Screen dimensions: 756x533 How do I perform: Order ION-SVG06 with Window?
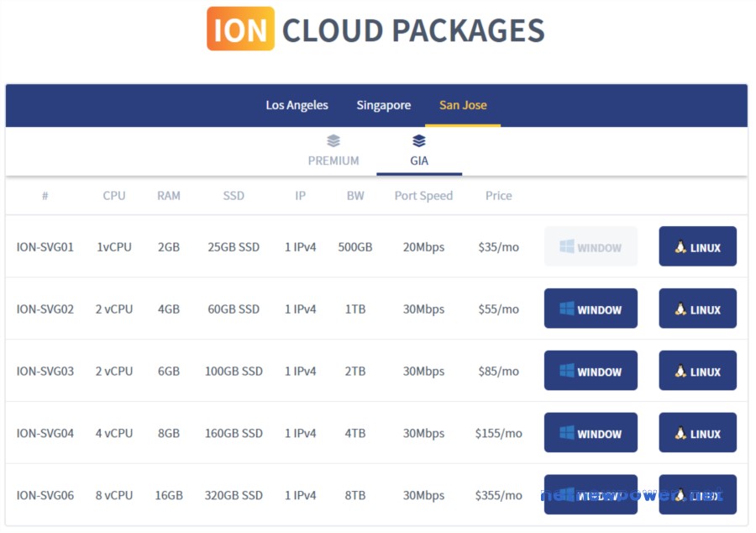coord(591,494)
